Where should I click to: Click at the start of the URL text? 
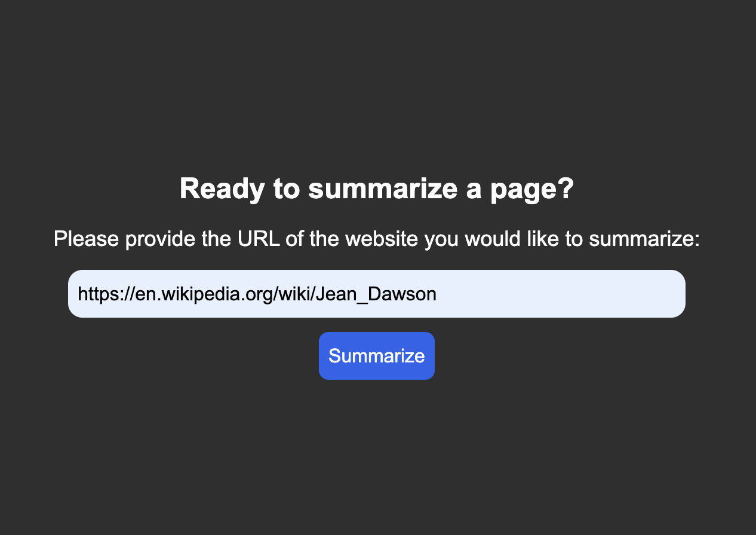coord(79,293)
